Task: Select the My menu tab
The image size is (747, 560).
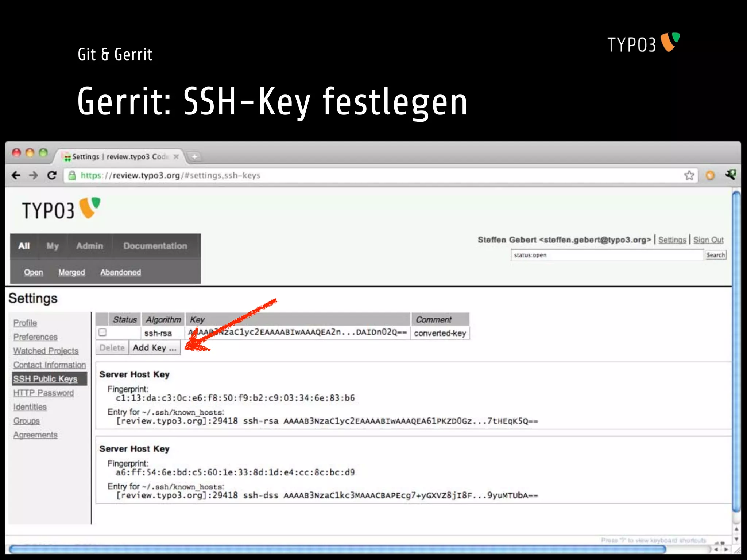Action: 53,246
